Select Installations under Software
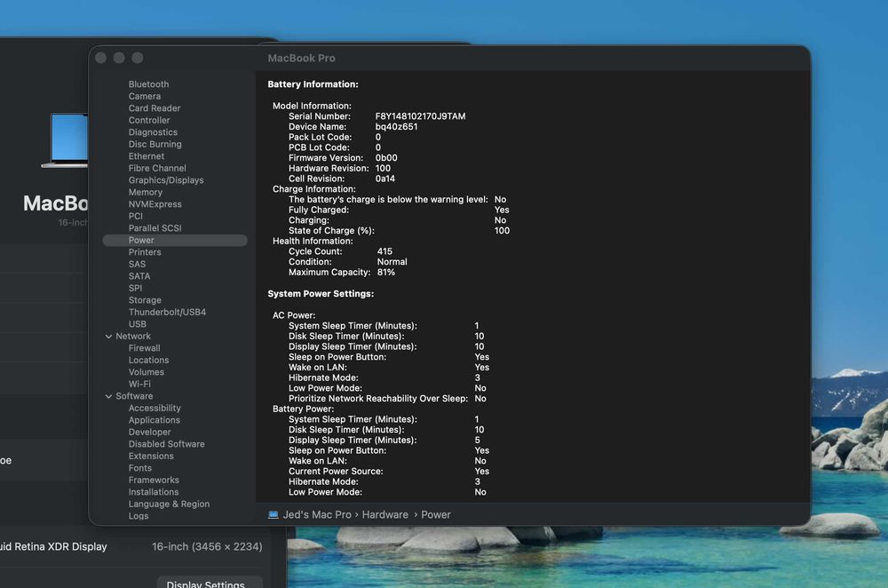The width and height of the screenshot is (888, 588). tap(154, 492)
